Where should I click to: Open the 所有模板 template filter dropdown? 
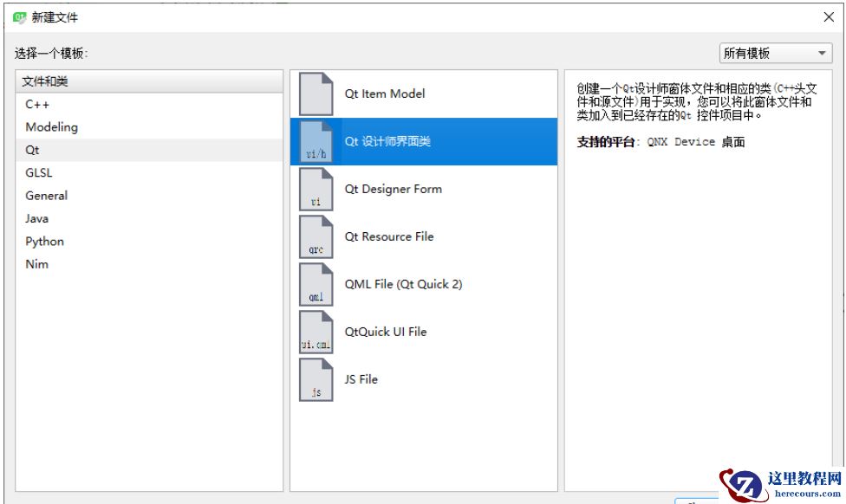coord(776,54)
